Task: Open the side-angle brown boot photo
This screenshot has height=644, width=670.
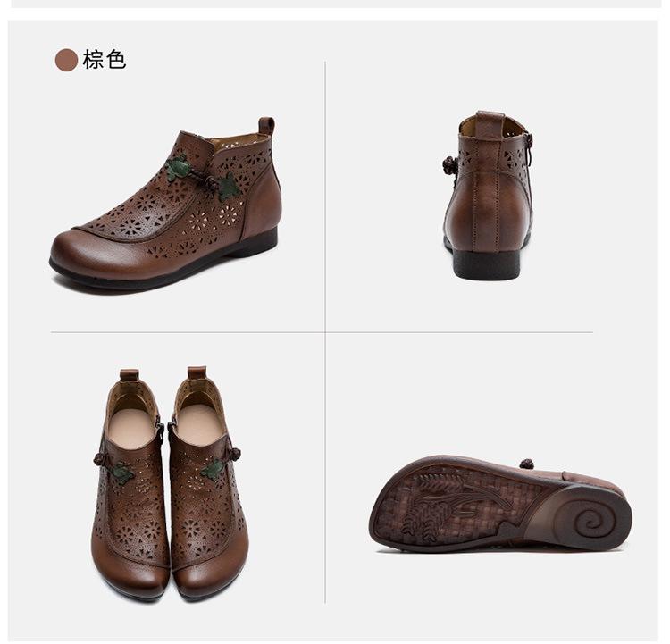Action: pos(165,204)
